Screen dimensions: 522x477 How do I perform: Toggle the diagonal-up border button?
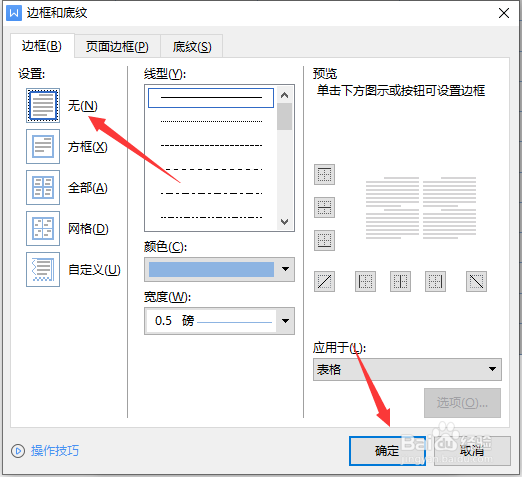pos(324,282)
